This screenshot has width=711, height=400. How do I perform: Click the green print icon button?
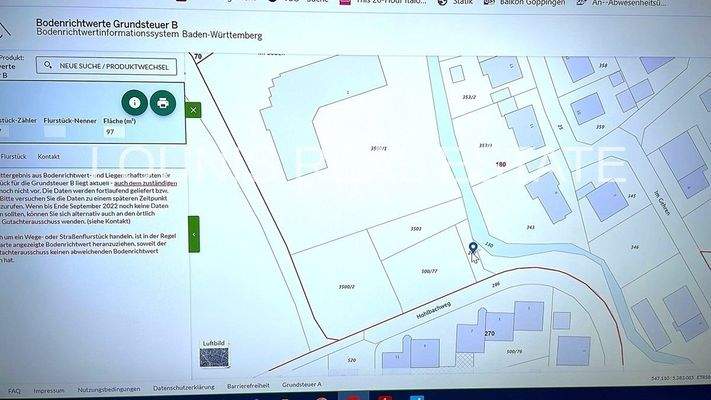pos(162,102)
